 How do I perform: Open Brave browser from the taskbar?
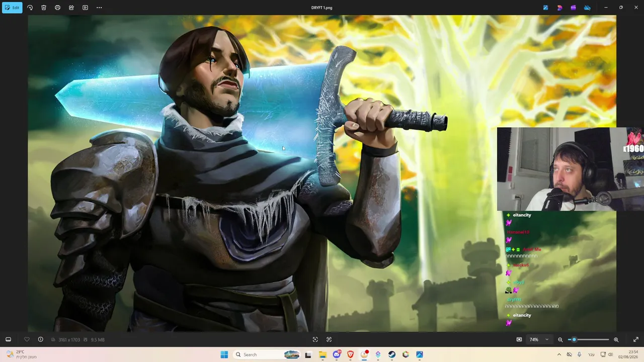(x=350, y=354)
